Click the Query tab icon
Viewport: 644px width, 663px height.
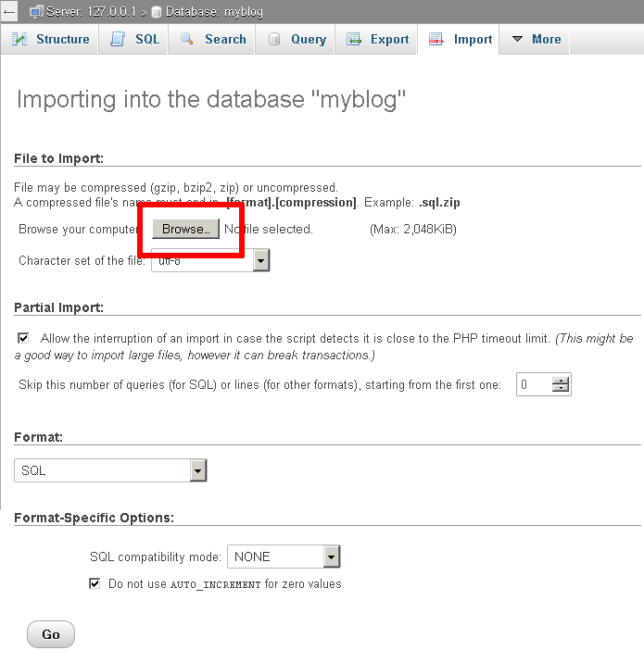(x=273, y=40)
